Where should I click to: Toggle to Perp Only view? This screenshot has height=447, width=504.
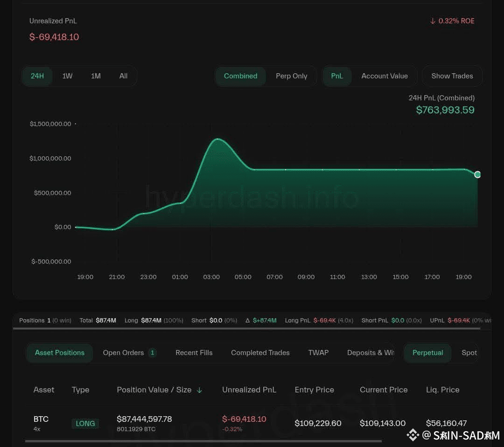coord(292,76)
